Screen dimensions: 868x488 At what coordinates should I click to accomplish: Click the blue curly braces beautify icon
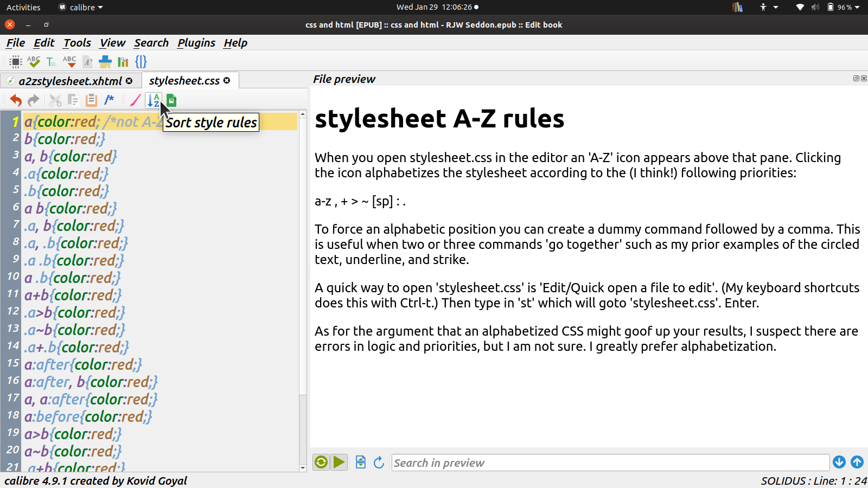click(141, 62)
